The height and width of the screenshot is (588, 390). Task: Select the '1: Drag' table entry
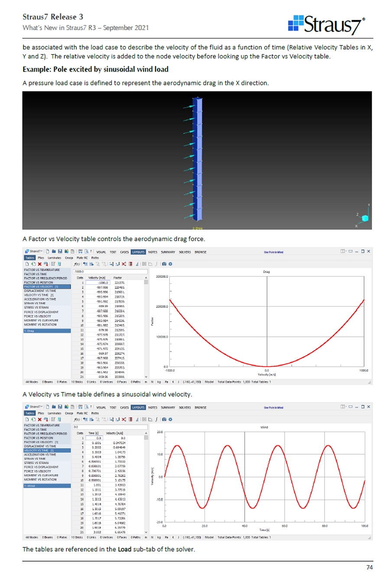click(47, 331)
